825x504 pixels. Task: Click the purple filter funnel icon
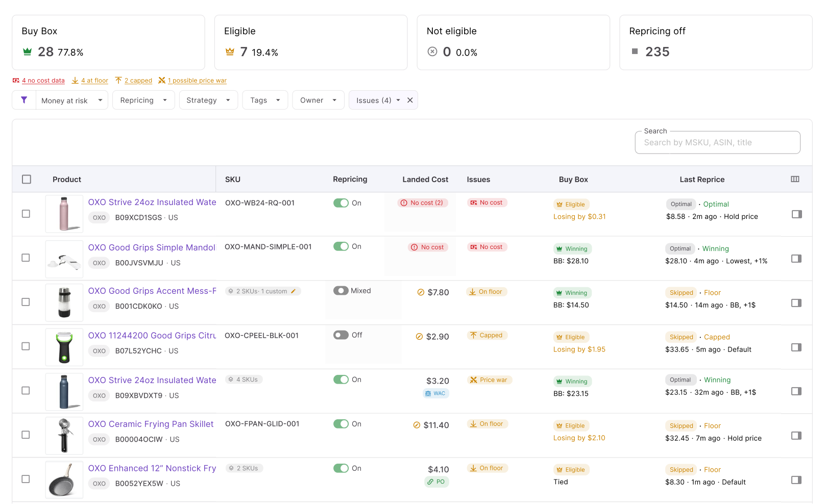[24, 100]
